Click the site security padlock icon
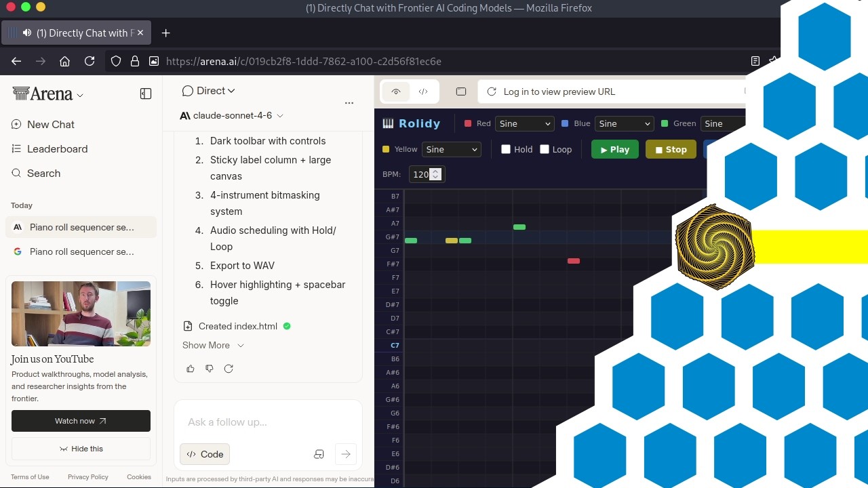The width and height of the screenshot is (868, 488). [x=135, y=61]
